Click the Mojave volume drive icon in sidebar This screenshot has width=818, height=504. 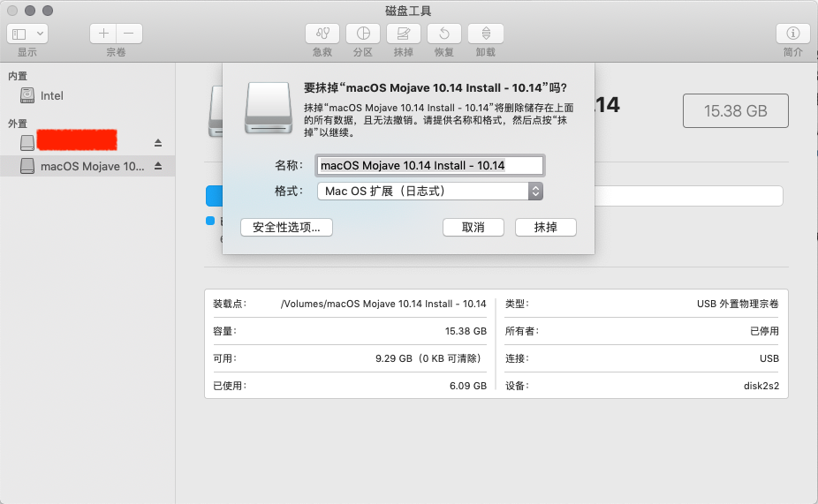(27, 166)
